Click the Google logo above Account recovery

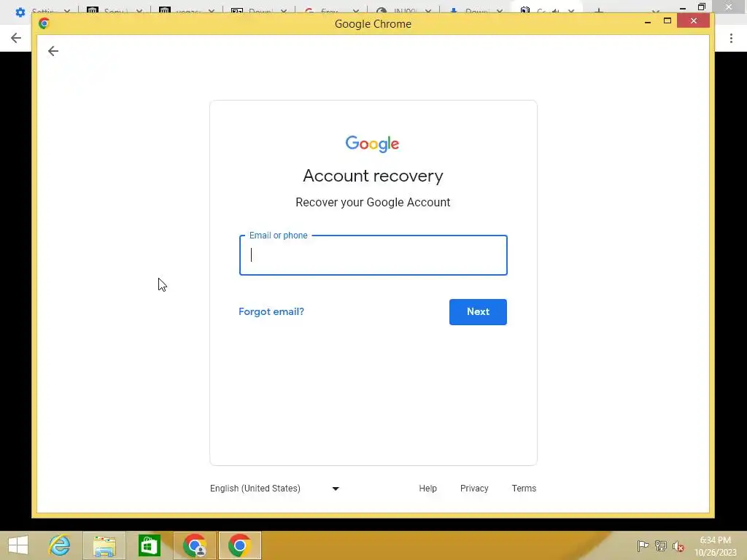pyautogui.click(x=373, y=144)
